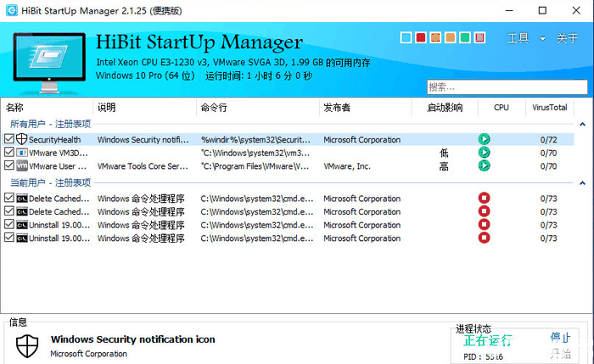Viewport: 594px width, 364px height.
Task: Collapse the 当前用户 - 注册表项 group
Action: click(x=582, y=183)
